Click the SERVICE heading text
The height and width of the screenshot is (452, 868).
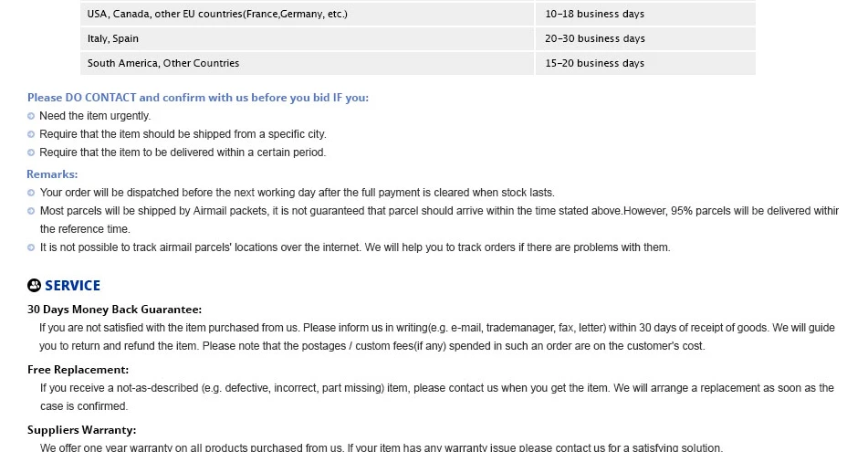click(x=72, y=286)
